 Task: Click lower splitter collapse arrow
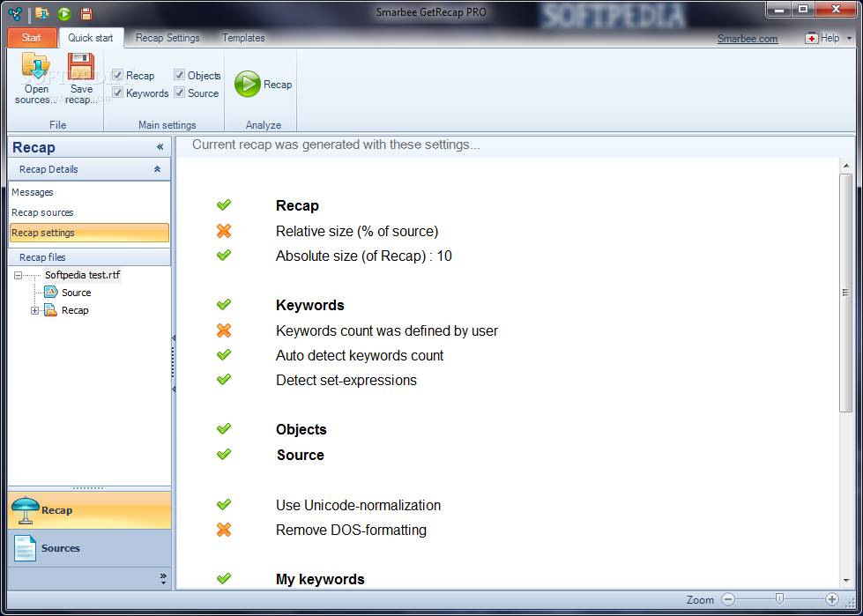[x=174, y=389]
